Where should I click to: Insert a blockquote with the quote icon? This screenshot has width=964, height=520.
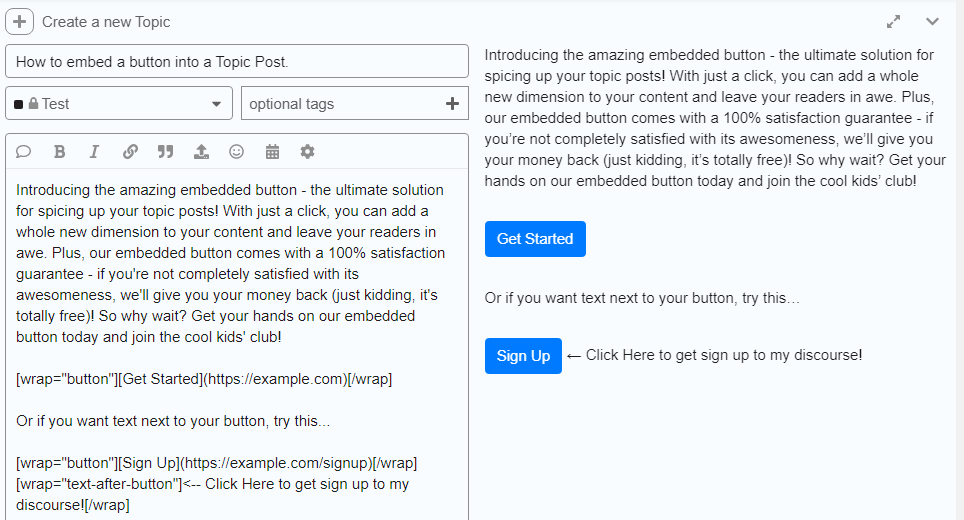click(165, 152)
